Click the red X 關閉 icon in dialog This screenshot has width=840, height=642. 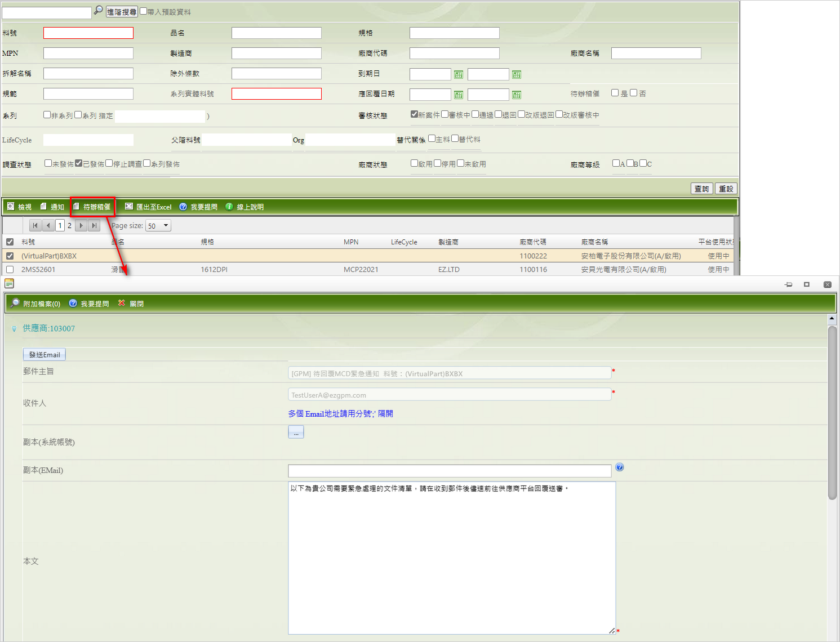[122, 303]
